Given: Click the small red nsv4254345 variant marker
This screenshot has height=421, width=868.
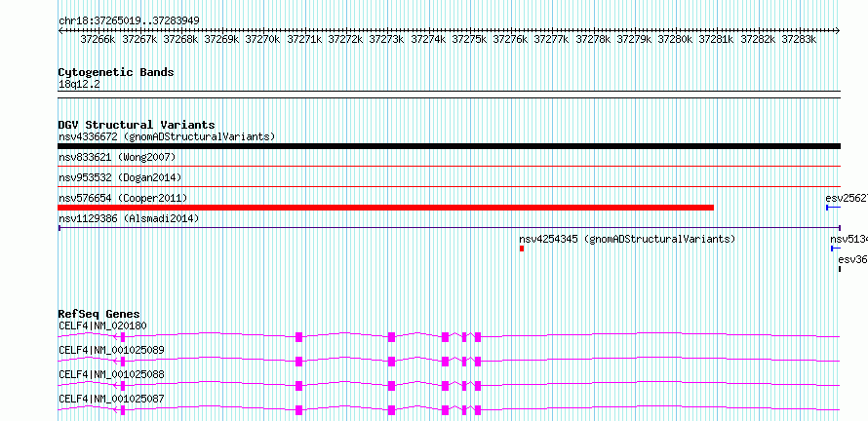Looking at the screenshot, I should 522,249.
